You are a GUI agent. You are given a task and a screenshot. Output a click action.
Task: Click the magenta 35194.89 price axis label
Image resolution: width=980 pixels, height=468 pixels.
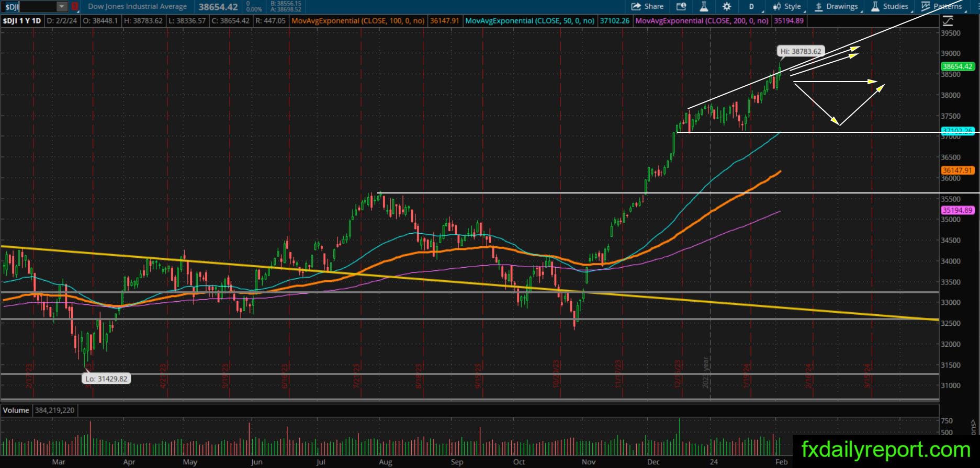coord(957,210)
